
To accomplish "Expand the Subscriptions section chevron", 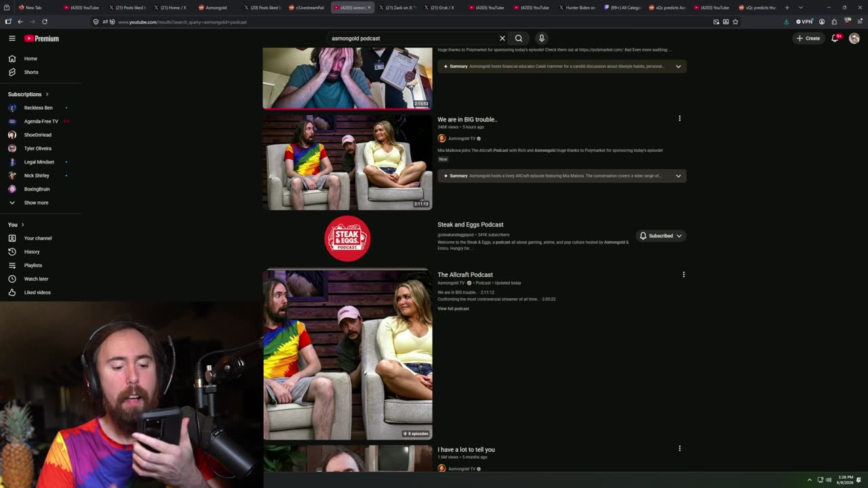I will point(47,94).
